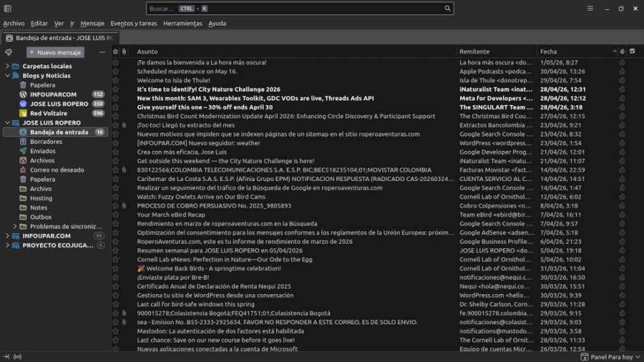The image size is (644, 362).
Task: Click the Archivos folder icon
Action: (23, 160)
